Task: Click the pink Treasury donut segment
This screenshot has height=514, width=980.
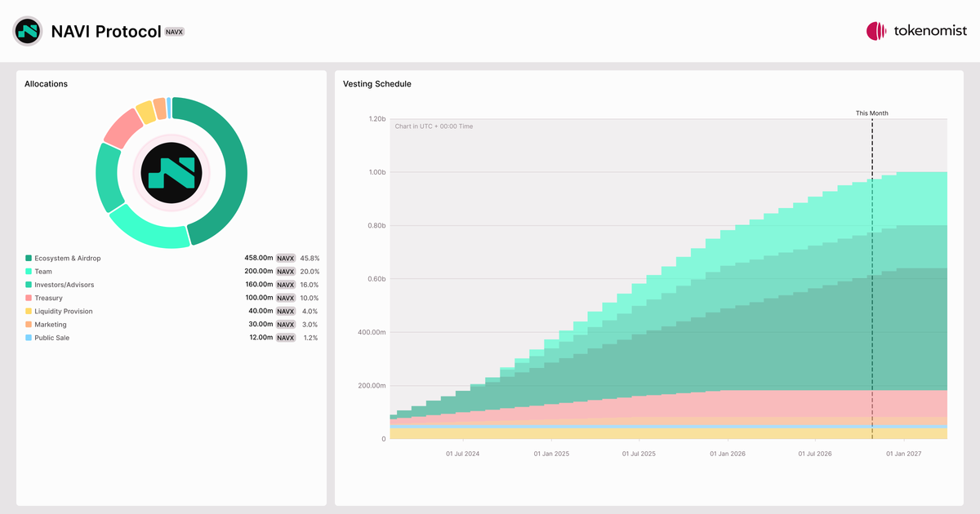Action: point(122,127)
